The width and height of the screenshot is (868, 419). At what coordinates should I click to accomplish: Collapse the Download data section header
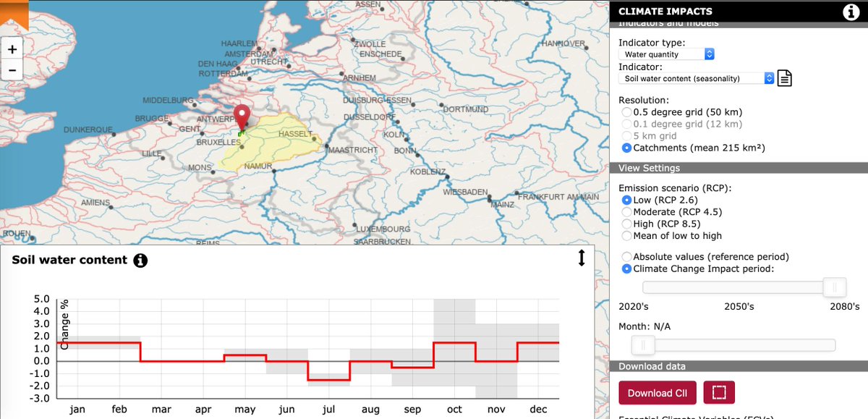point(739,366)
